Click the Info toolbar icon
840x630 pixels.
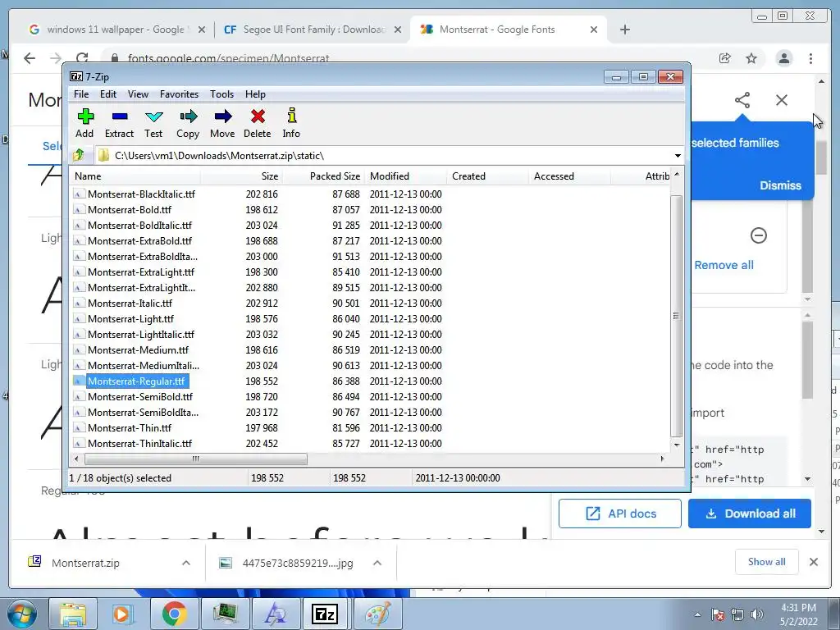(291, 123)
